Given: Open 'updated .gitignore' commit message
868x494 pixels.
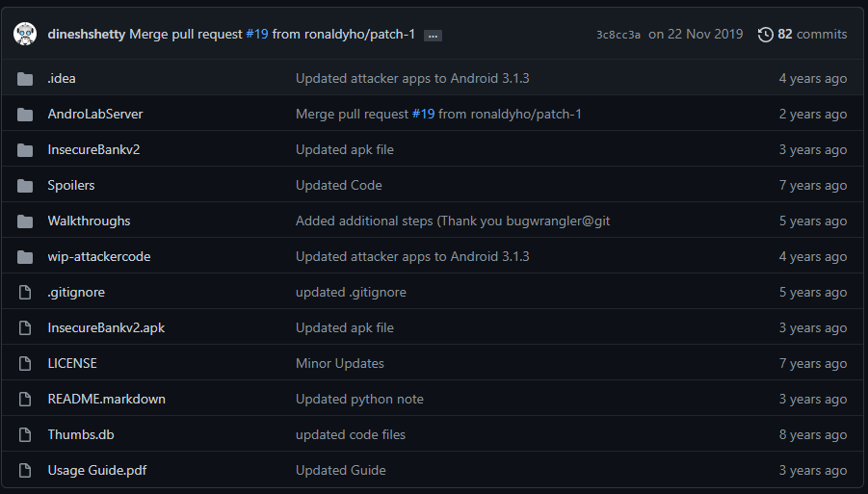Looking at the screenshot, I should (x=351, y=292).
